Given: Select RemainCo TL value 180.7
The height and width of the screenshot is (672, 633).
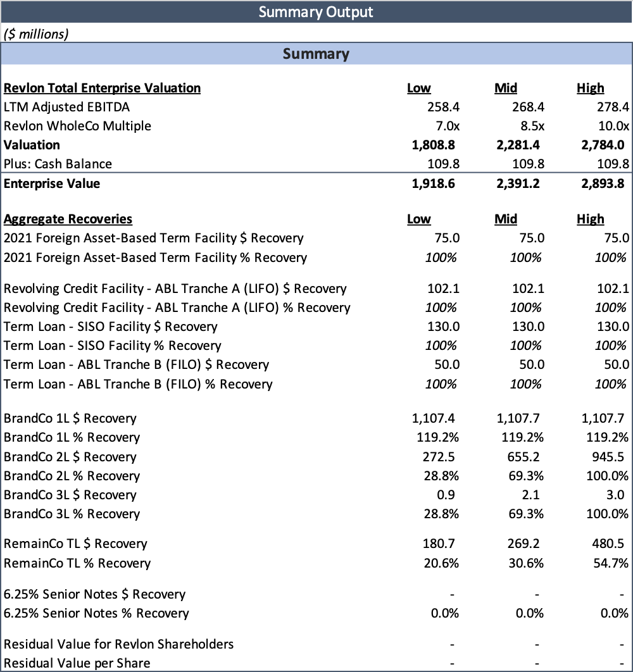Looking at the screenshot, I should pyautogui.click(x=438, y=544).
